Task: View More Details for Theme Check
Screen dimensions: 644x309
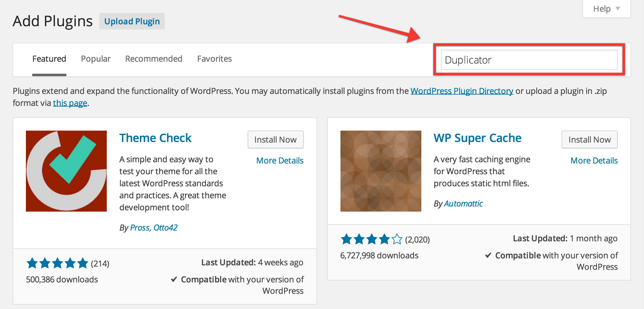Action: click(280, 161)
